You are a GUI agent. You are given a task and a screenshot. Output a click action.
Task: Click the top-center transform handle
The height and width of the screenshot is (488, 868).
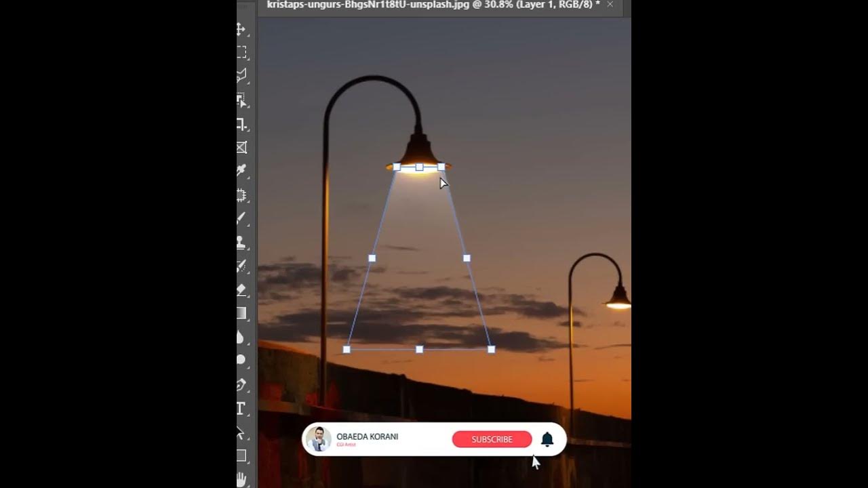point(419,167)
